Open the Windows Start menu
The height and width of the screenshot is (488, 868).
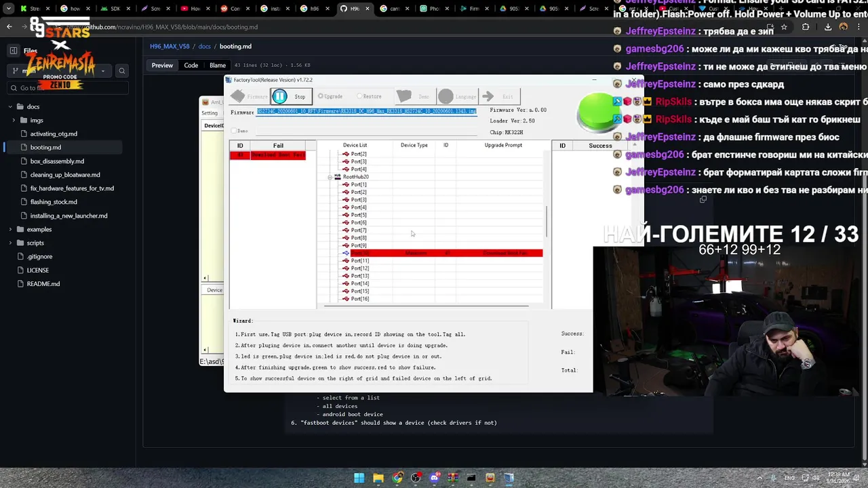point(359,478)
